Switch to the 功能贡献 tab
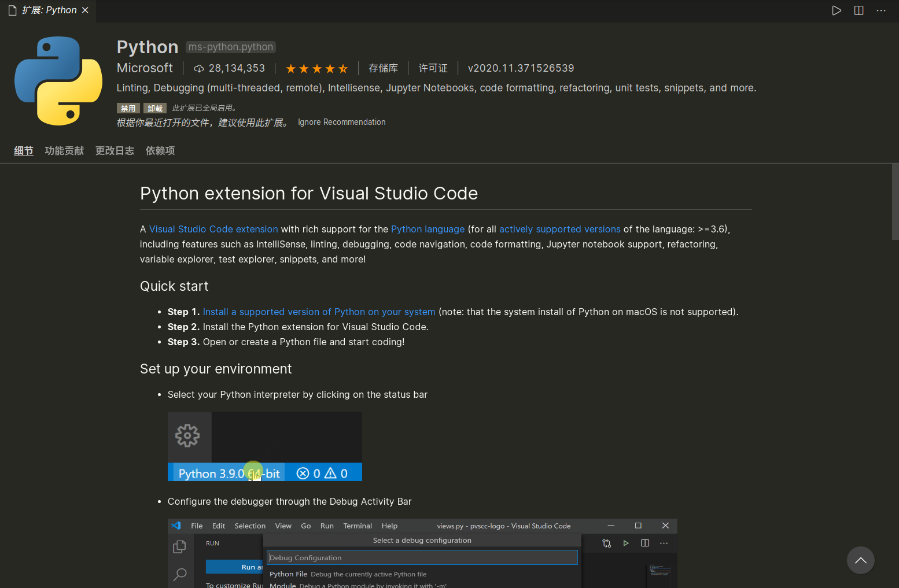This screenshot has height=588, width=899. pyautogui.click(x=64, y=151)
